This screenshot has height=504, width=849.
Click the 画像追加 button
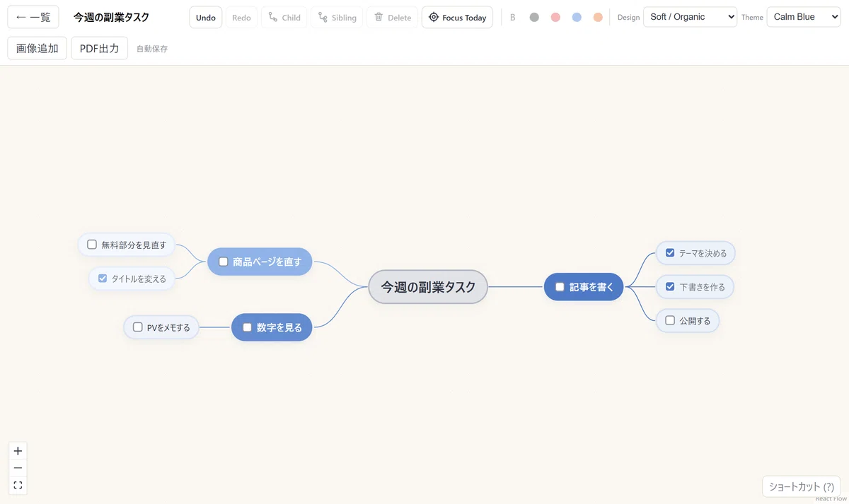[37, 48]
